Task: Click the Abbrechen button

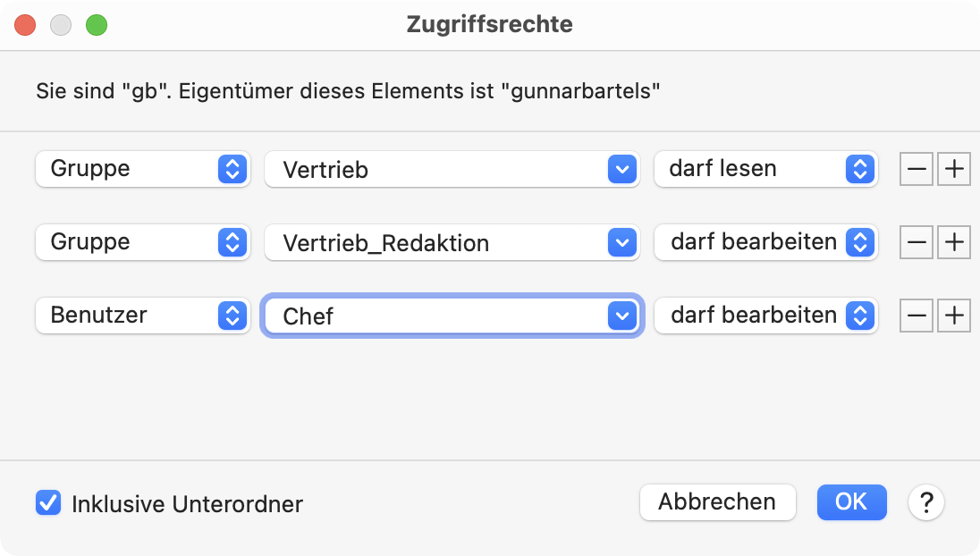Action: click(717, 502)
